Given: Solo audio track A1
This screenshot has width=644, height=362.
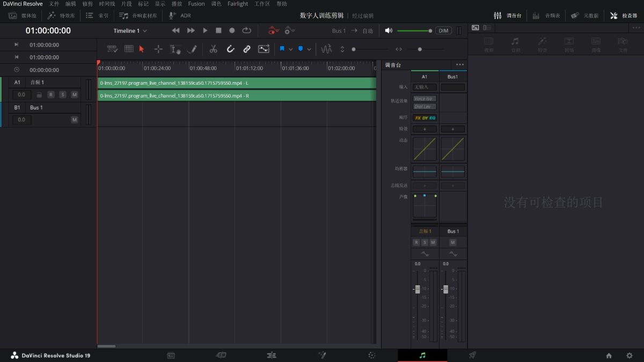Looking at the screenshot, I should pos(63,94).
